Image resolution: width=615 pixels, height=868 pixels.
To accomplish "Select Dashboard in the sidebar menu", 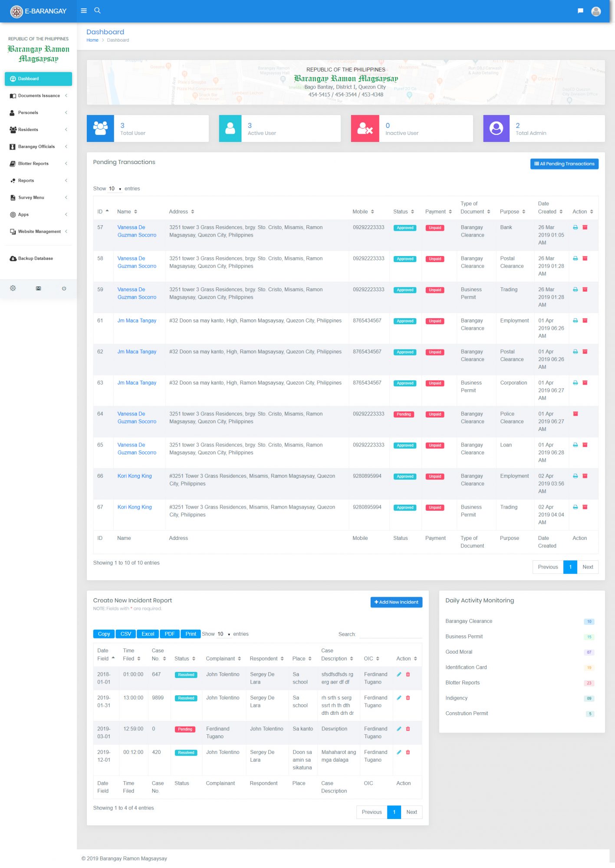I will tap(38, 79).
